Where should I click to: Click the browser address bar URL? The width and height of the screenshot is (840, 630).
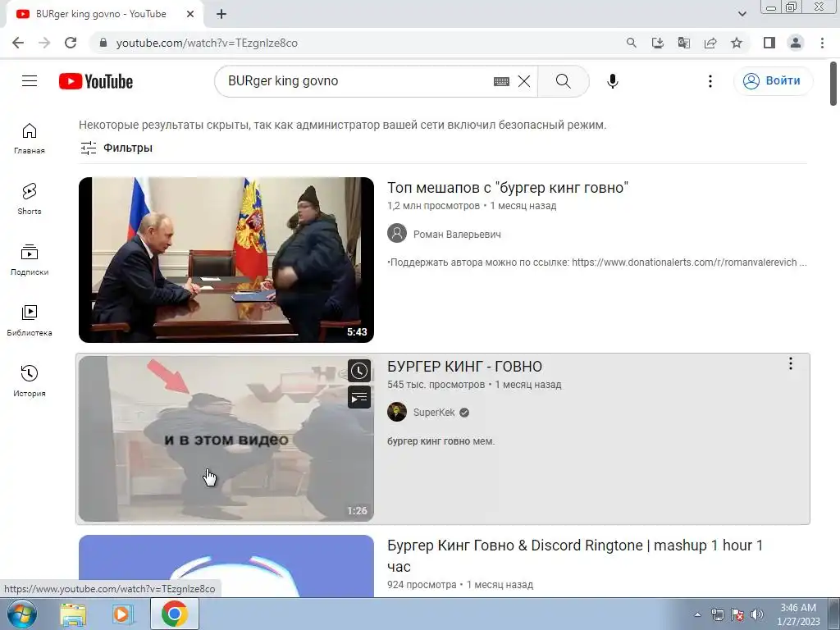tap(207, 43)
